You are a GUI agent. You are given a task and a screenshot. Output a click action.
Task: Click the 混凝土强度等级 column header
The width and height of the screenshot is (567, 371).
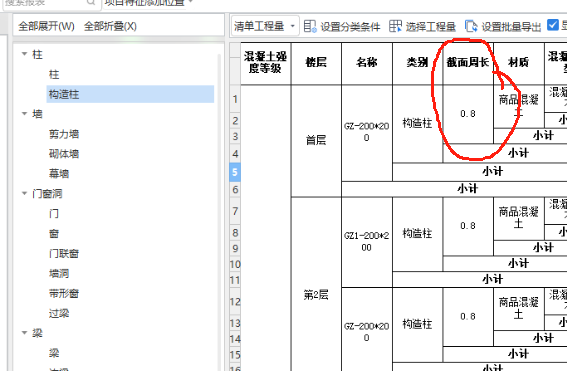(265, 64)
